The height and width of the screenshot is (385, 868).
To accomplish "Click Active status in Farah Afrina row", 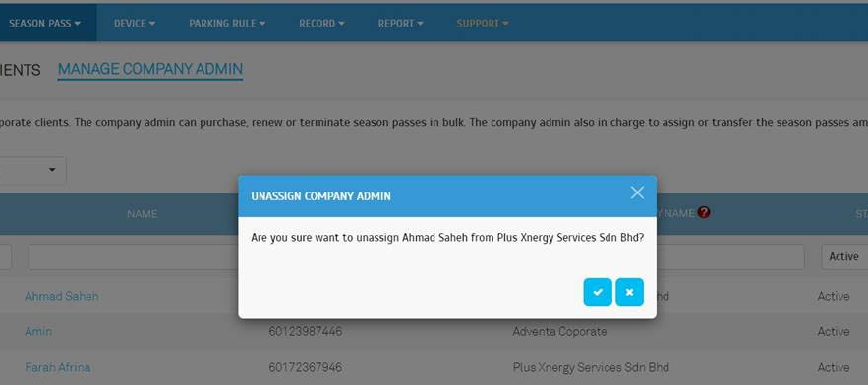I will tap(834, 367).
